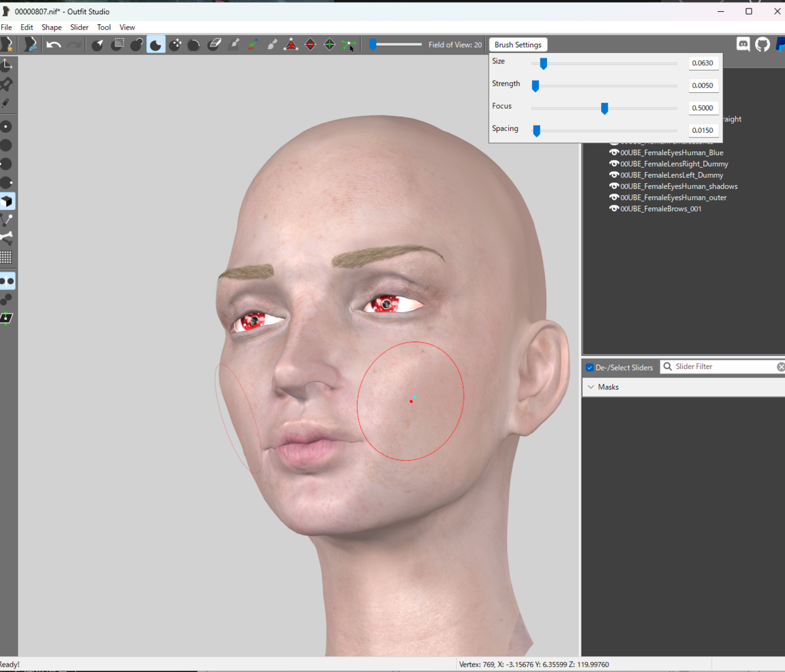785x672 pixels.
Task: Hide the 00UBE_FemaleEyesHuman_shadows shape eye
Action: click(x=614, y=186)
